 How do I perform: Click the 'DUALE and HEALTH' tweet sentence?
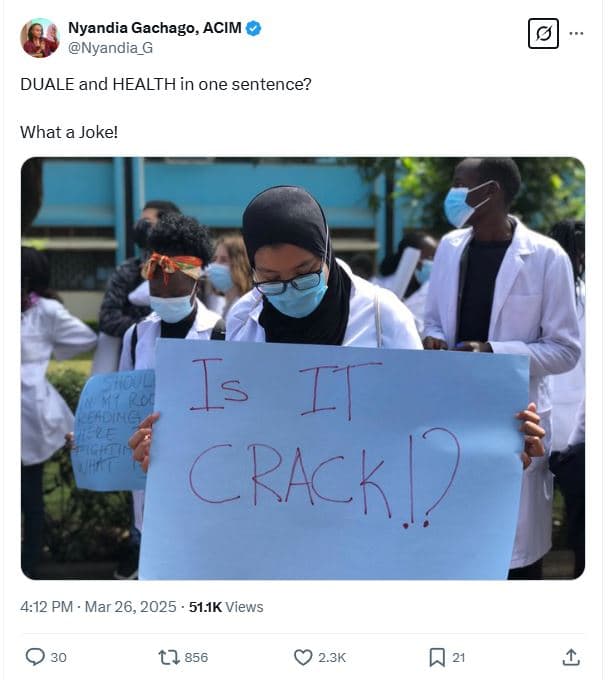pos(166,84)
